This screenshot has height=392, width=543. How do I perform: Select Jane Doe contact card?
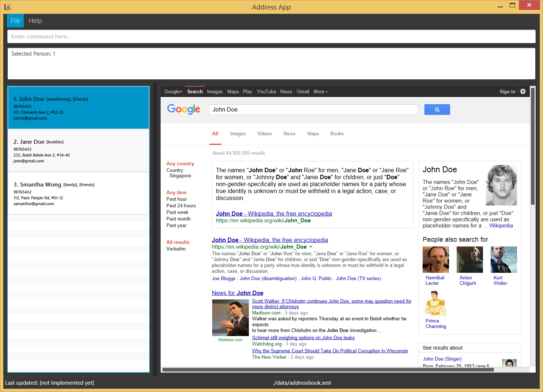pos(79,151)
